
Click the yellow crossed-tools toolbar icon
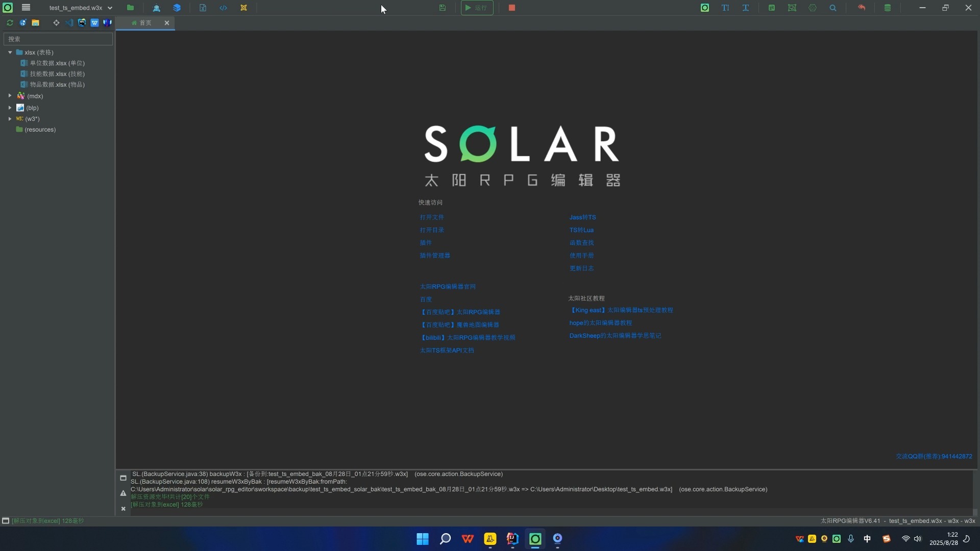tap(244, 8)
